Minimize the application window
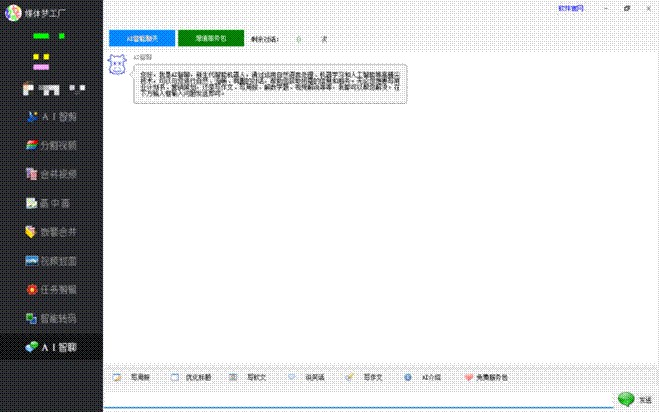Viewport: 659px width, 412px height. click(606, 8)
